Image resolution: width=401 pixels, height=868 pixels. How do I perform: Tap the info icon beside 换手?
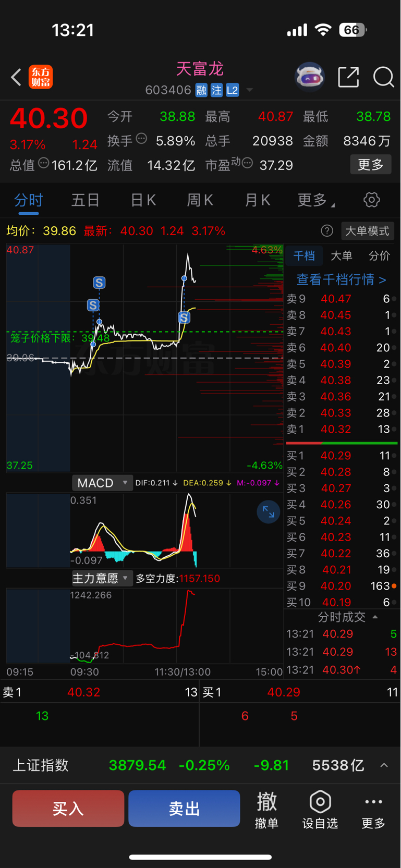tap(141, 139)
